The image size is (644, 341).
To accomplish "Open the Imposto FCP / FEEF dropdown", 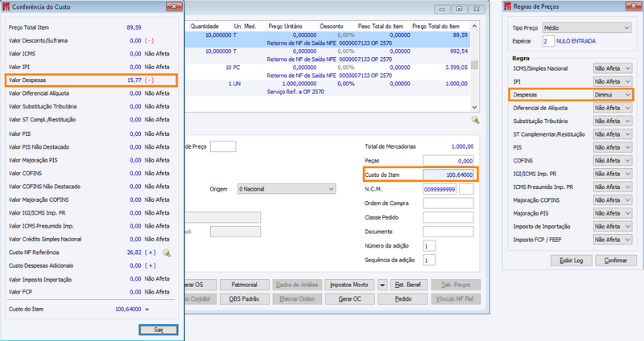I will coord(613,240).
